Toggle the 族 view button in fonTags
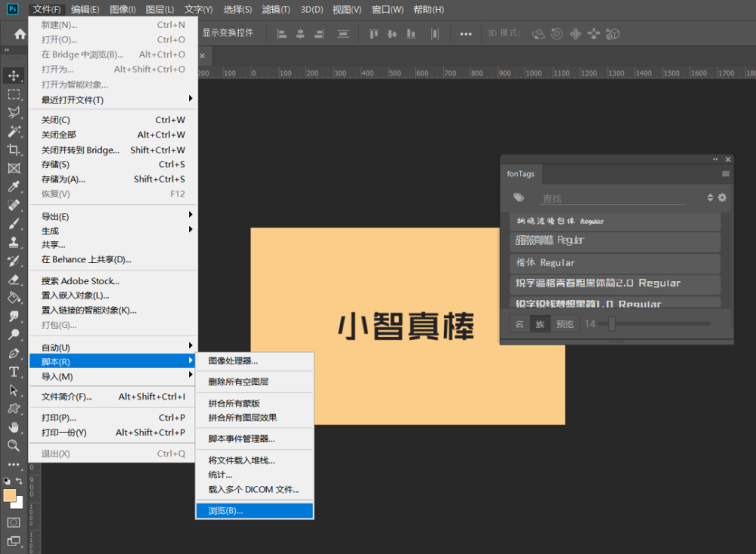 (540, 324)
